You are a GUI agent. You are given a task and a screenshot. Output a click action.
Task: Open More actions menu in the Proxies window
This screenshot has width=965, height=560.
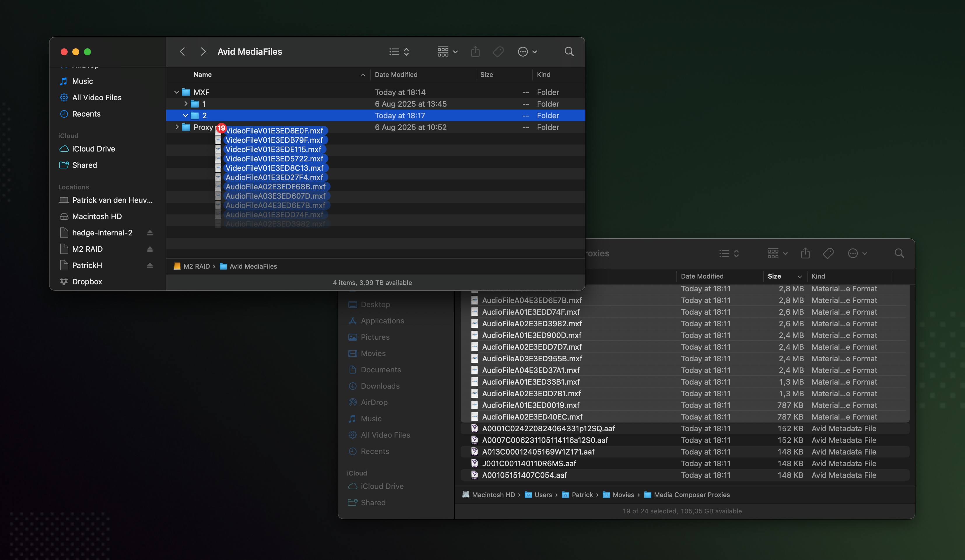(x=857, y=253)
